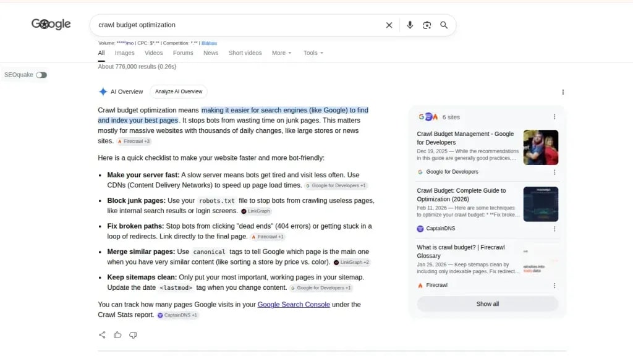Click the source favicons cluster beside 6 sites
The width and height of the screenshot is (633, 364).
428,117
